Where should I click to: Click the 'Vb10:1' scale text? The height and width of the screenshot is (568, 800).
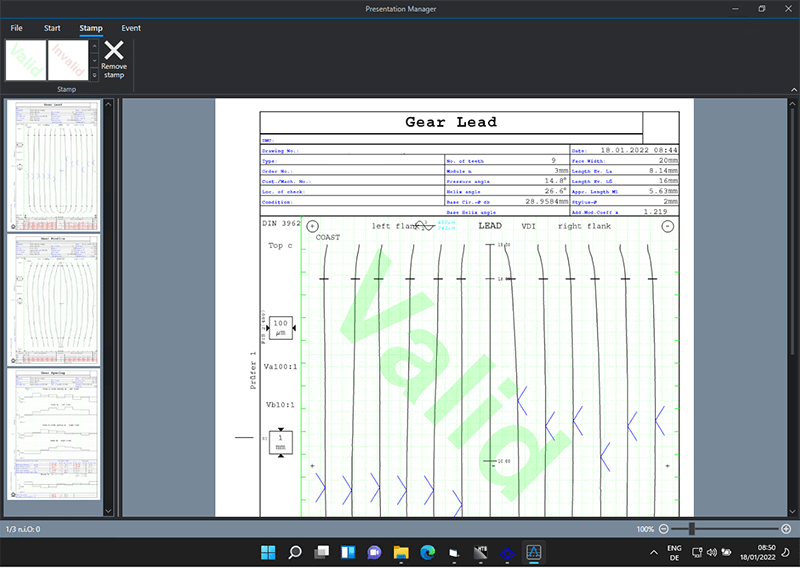pyautogui.click(x=280, y=405)
